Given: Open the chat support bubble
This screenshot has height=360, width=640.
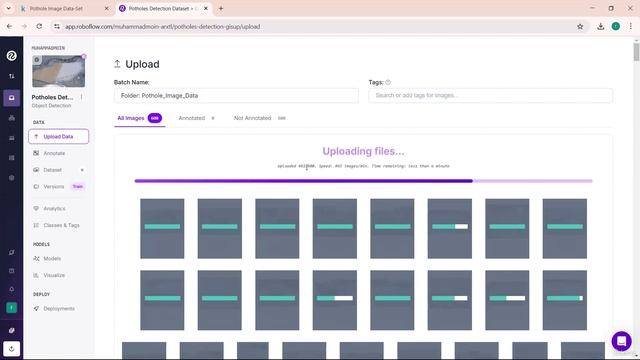Looking at the screenshot, I should point(621,341).
